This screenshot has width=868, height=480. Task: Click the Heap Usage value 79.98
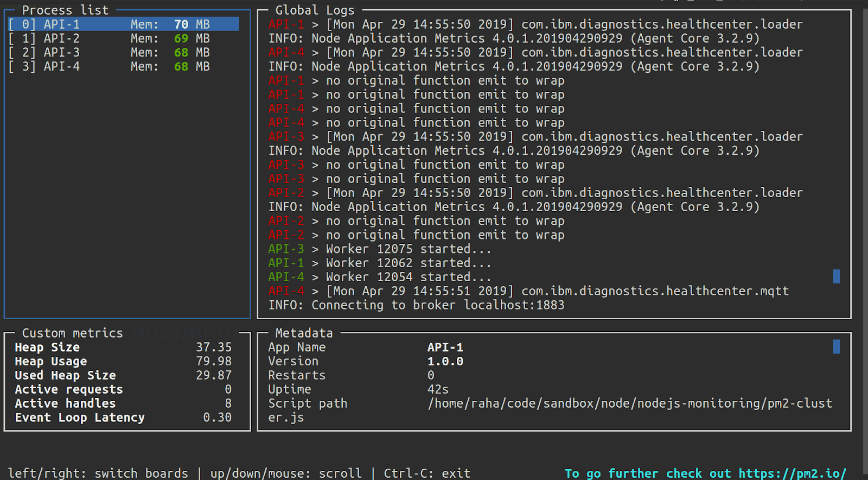coord(214,362)
